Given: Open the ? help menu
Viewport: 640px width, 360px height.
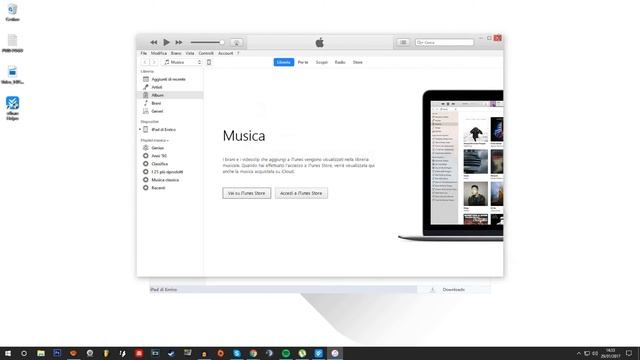Looking at the screenshot, I should pos(238,53).
